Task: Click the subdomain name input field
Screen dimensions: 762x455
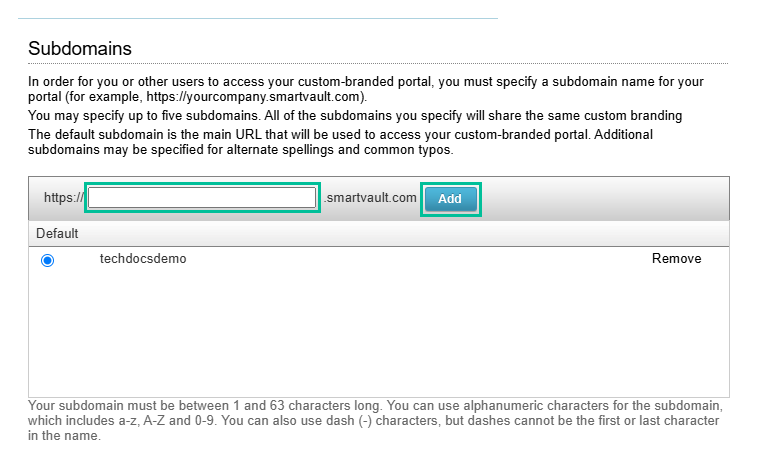Action: [x=202, y=198]
